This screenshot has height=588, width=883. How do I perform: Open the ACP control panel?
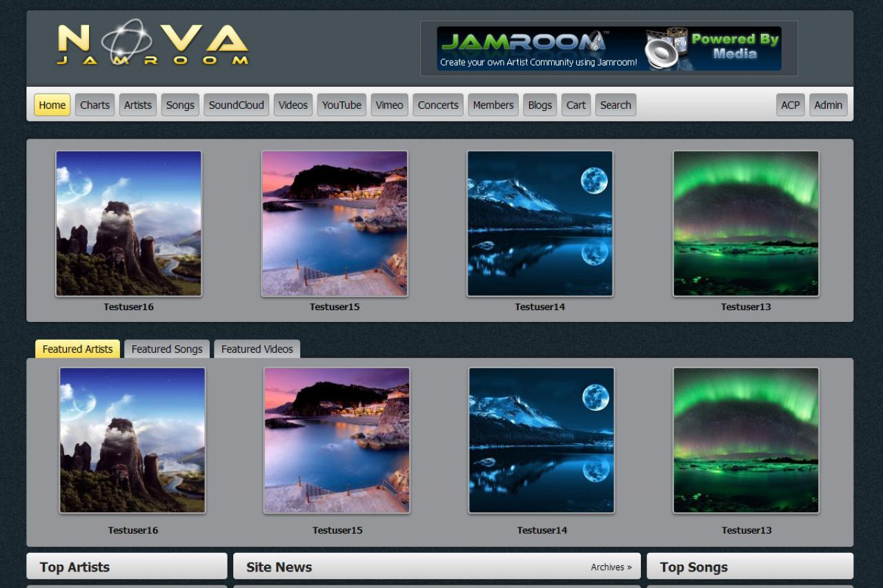coord(790,105)
